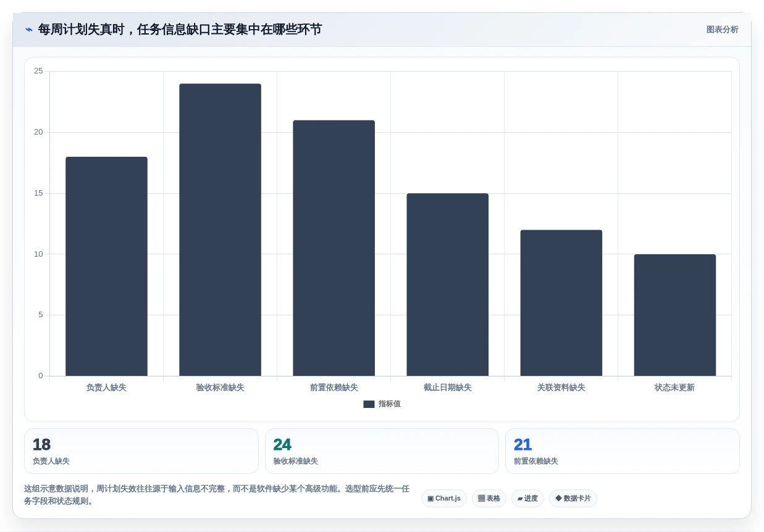Viewport: 764px width, 532px height.
Task: Toggle the 指标值 legend color swatch
Action: [369, 404]
